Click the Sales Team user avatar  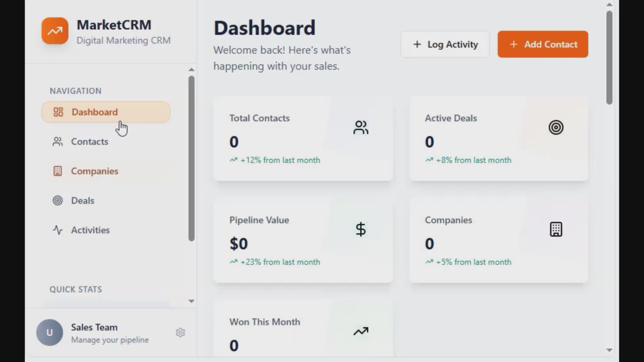pos(50,333)
